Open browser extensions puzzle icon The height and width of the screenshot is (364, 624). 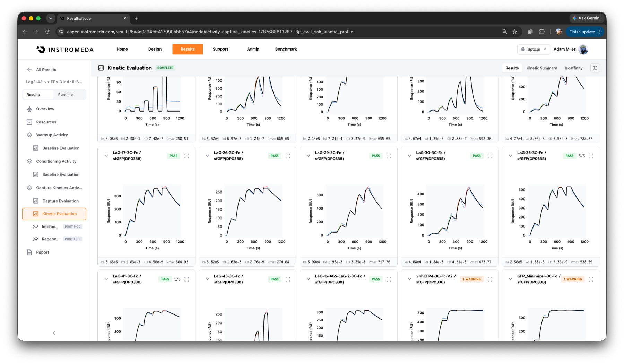click(x=542, y=32)
